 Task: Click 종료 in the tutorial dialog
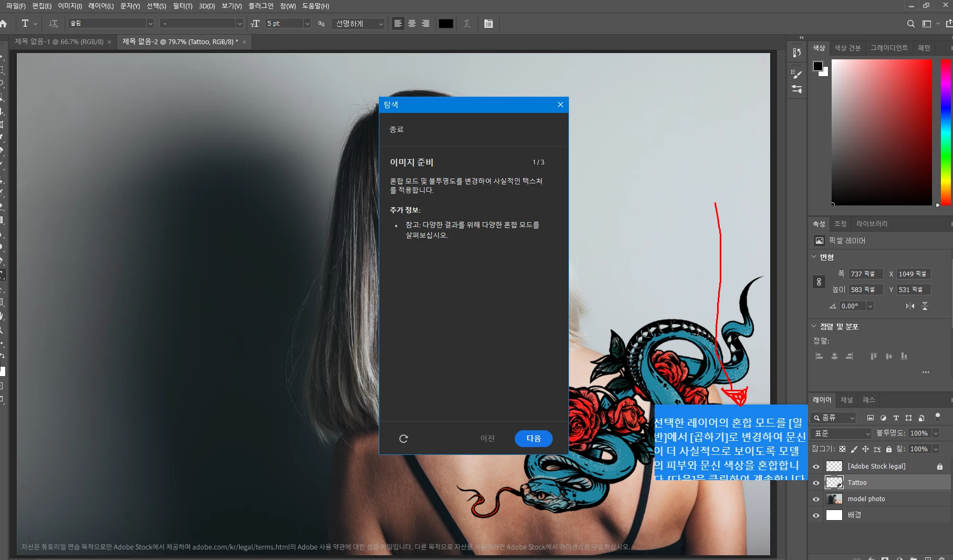click(x=397, y=129)
